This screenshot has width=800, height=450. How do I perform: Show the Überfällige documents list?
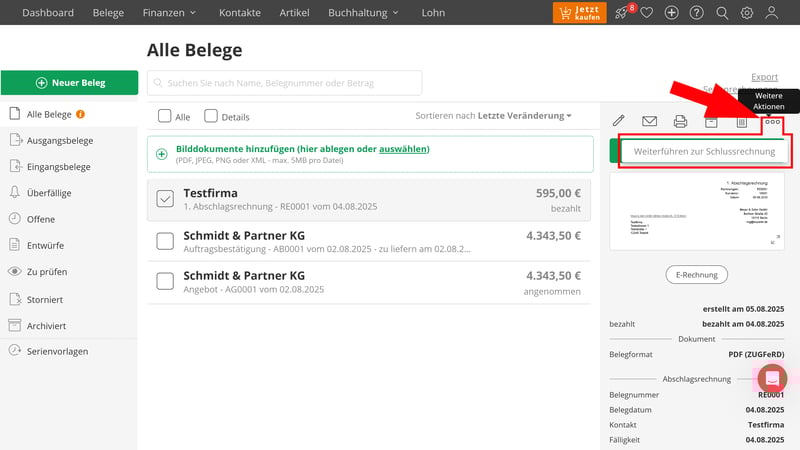48,192
